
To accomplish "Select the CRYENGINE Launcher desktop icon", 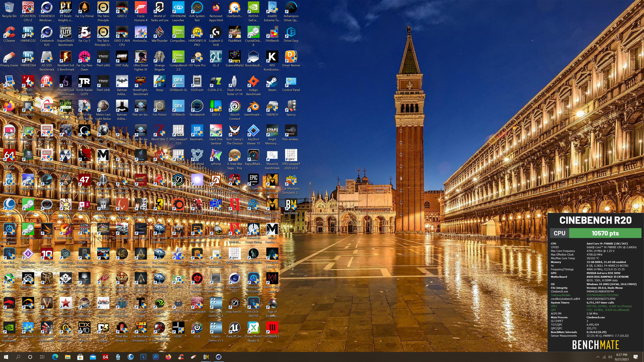I will [178, 12].
